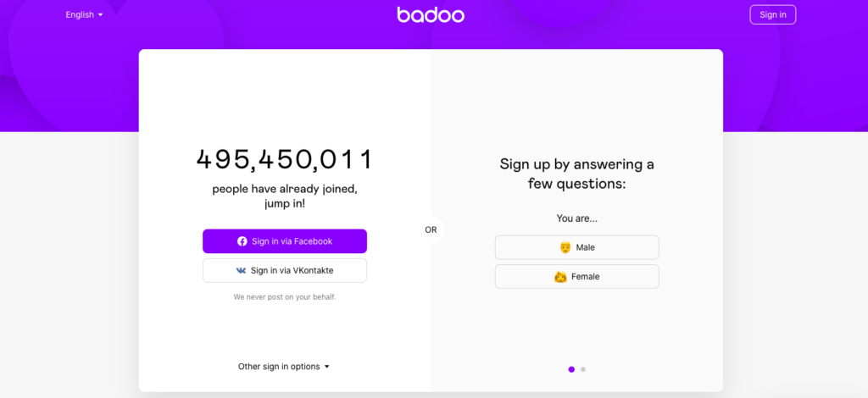
Task: Click the Facebook logo icon
Action: click(242, 241)
